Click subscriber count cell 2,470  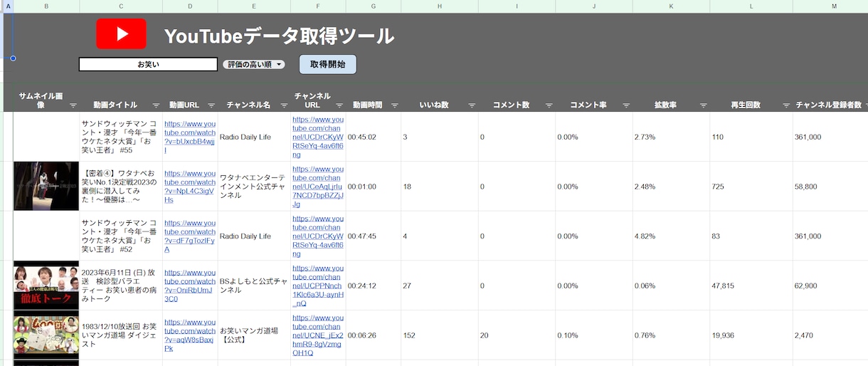(830, 335)
